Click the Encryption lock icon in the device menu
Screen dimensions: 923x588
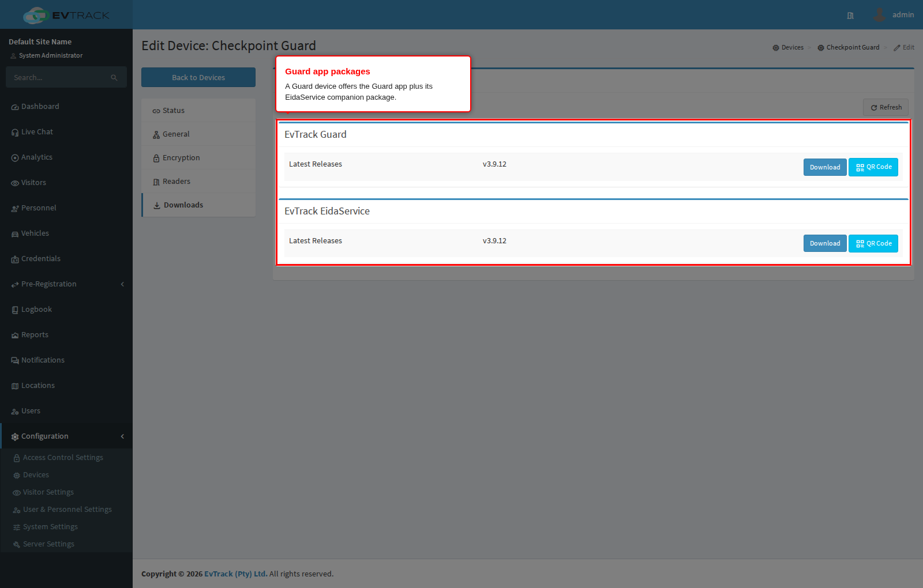(x=156, y=159)
